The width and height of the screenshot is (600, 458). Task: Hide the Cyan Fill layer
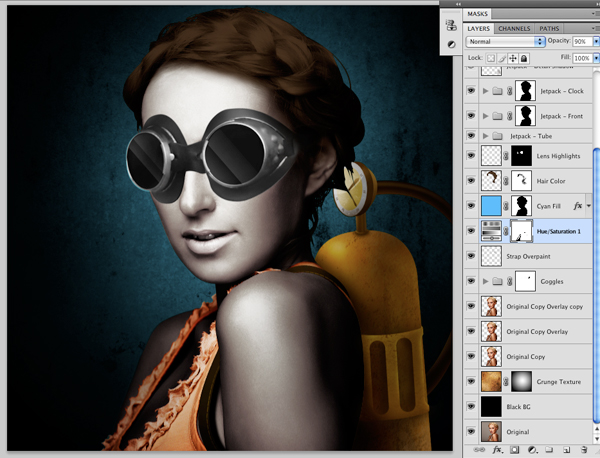[471, 206]
